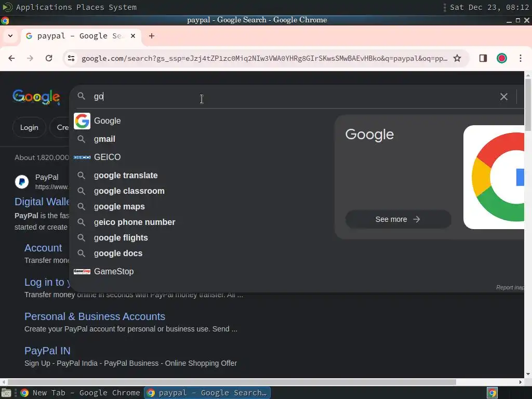Go forward with the forward arrow
Viewport: 532px width, 399px height.
[30, 58]
